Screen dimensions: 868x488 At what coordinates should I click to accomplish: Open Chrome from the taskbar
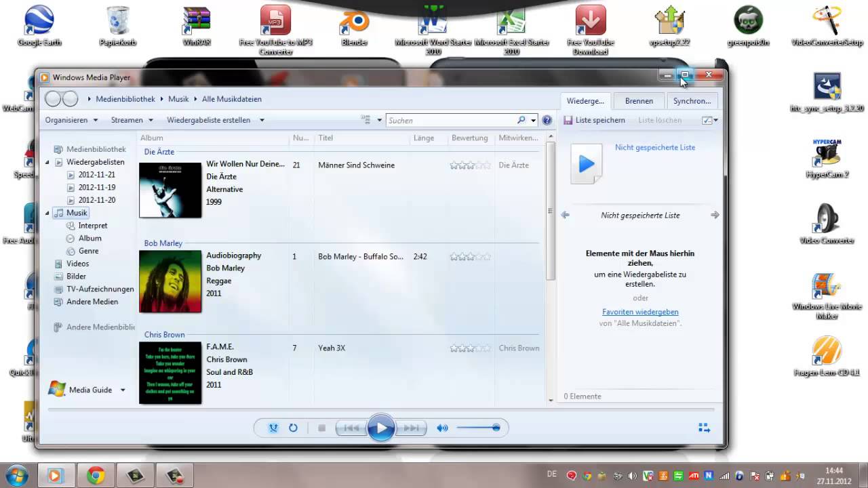click(96, 475)
